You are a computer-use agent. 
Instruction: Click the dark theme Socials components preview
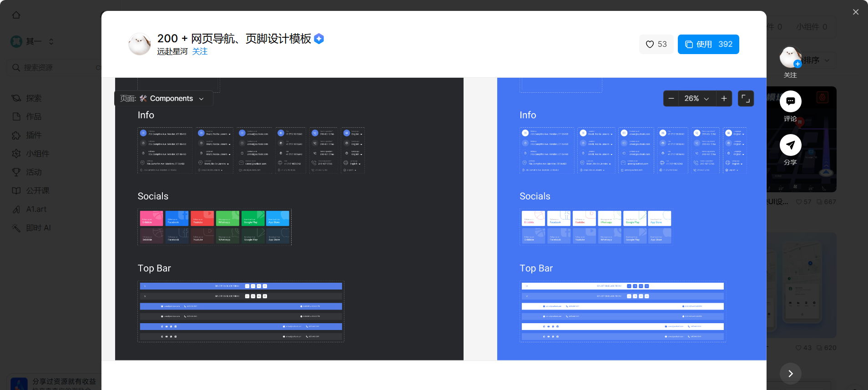click(x=214, y=227)
